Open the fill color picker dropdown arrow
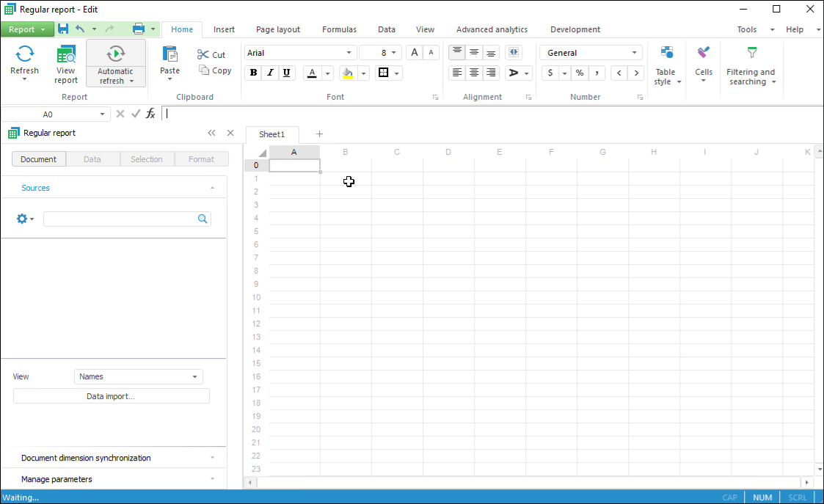The width and height of the screenshot is (824, 504). (364, 73)
